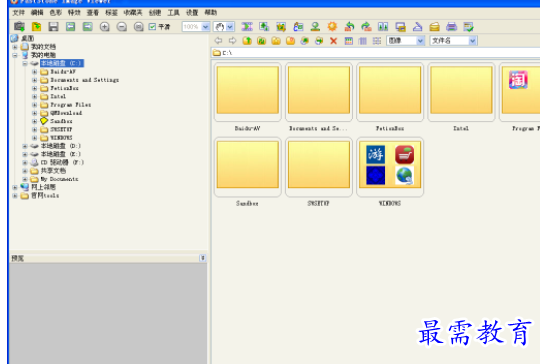This screenshot has height=364, width=540.
Task: Expand the 我的文档 tree node
Action: (15, 47)
